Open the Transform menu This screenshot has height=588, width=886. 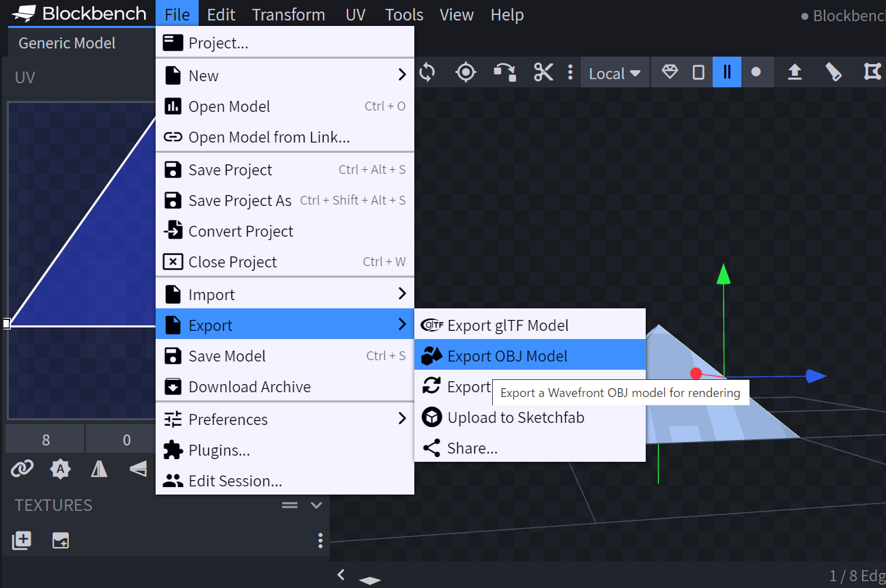coord(288,14)
